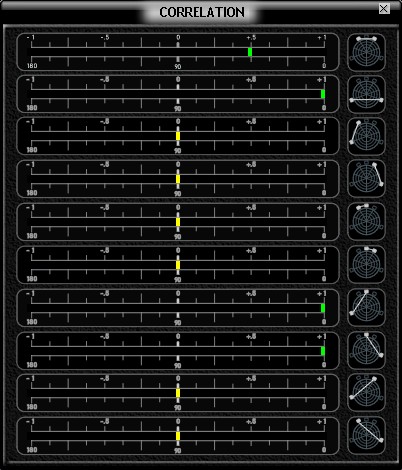Click yellow center marker in third correlation meter
The image size is (402, 470).
pos(178,136)
